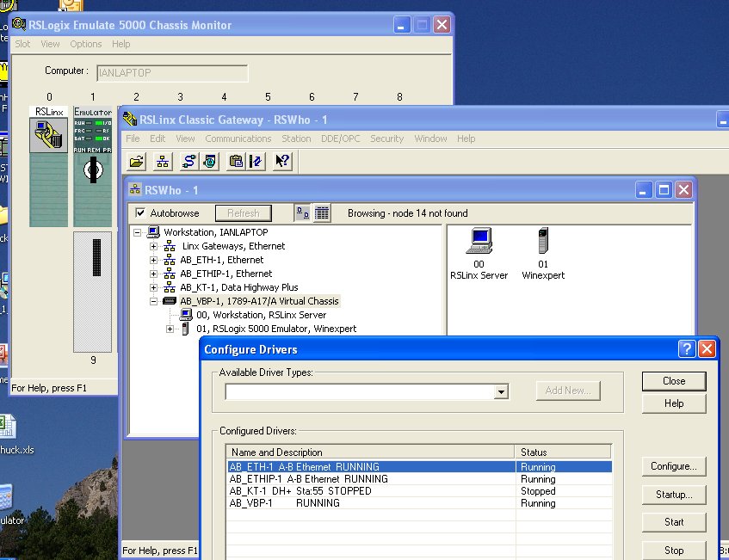Click the Computer name field IANLAPTOP
The width and height of the screenshot is (729, 560).
click(172, 73)
